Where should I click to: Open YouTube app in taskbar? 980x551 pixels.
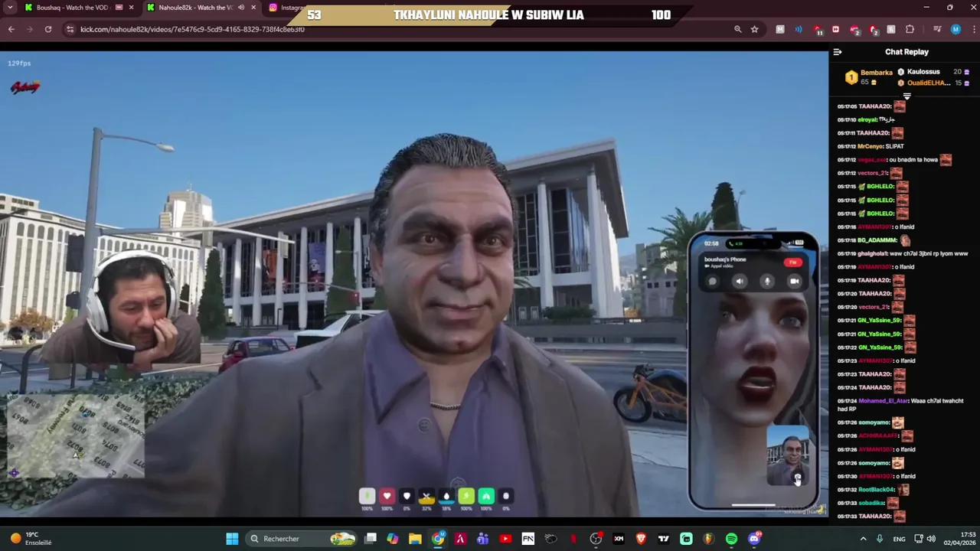505,539
